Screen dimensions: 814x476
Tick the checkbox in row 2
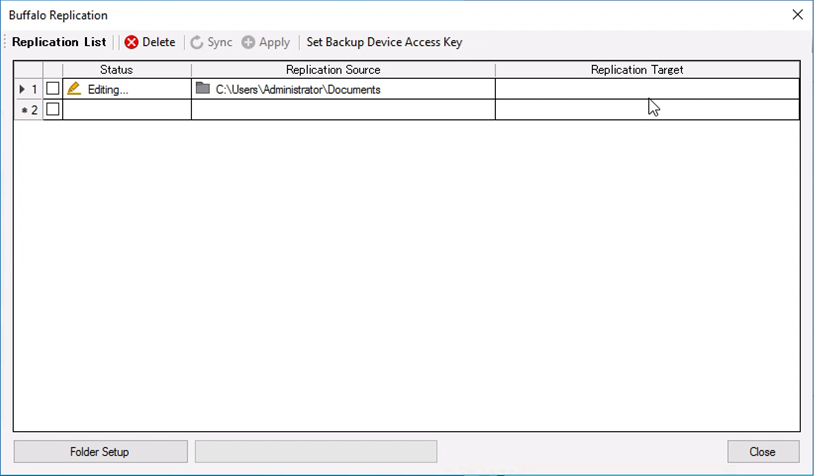coord(53,110)
